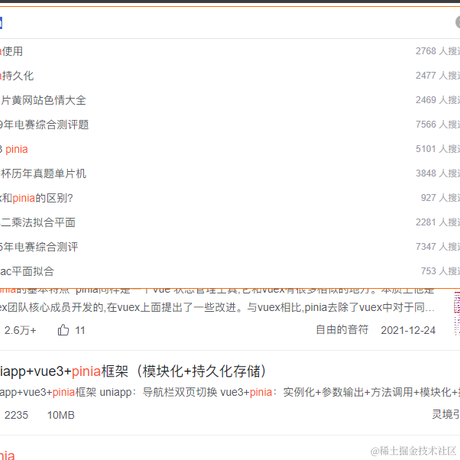Select the '二乘法拟合平面' suggestion
The image size is (460, 460).
[38, 222]
